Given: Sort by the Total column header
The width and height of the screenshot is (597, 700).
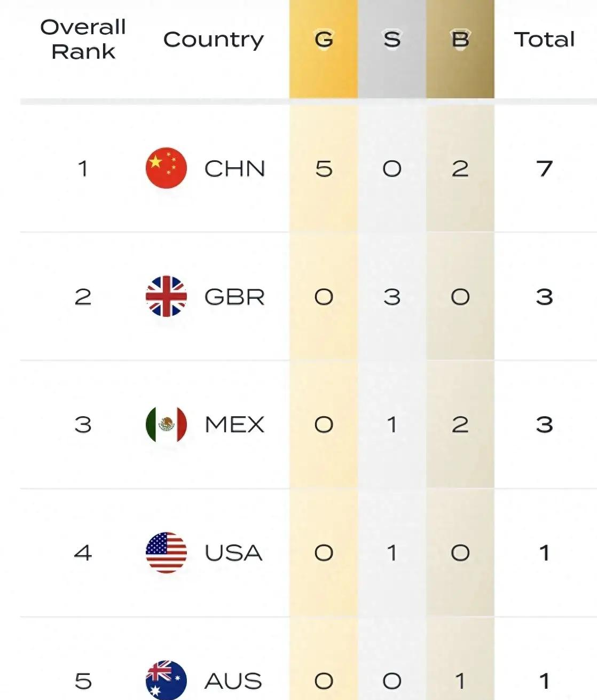Looking at the screenshot, I should click(x=544, y=40).
